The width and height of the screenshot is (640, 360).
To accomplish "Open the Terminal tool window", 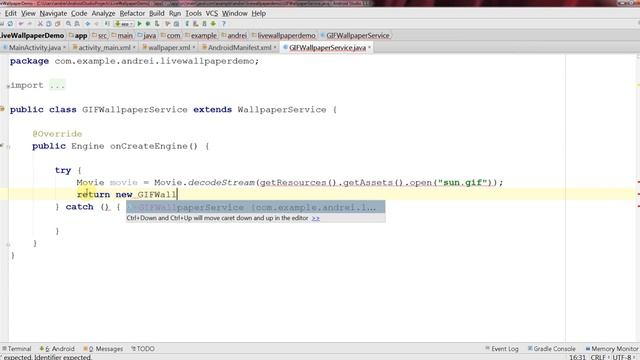I will 17,349.
